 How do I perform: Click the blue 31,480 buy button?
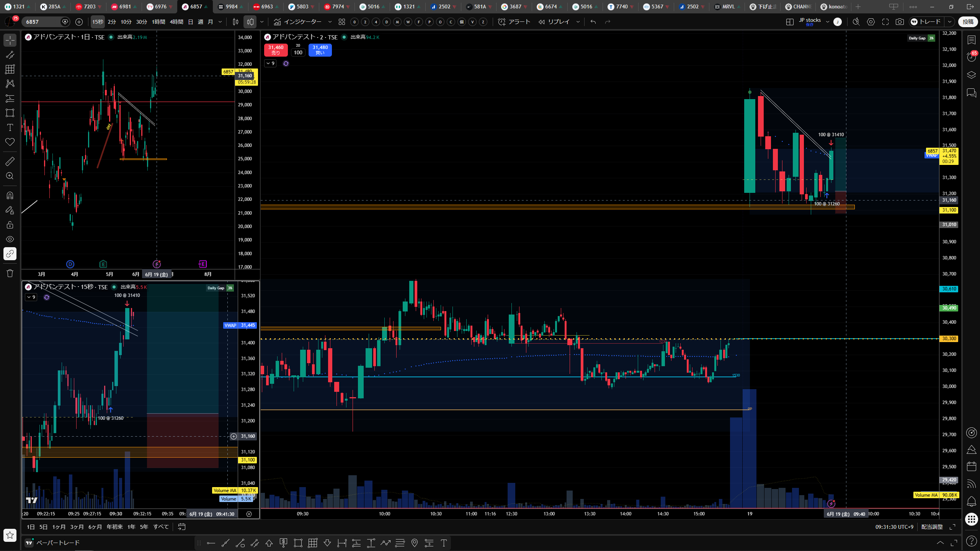pos(320,50)
